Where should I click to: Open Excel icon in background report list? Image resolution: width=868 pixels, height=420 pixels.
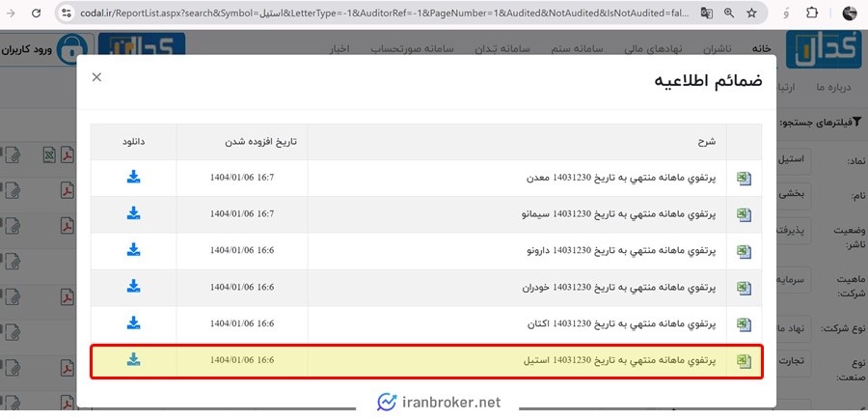(x=49, y=155)
